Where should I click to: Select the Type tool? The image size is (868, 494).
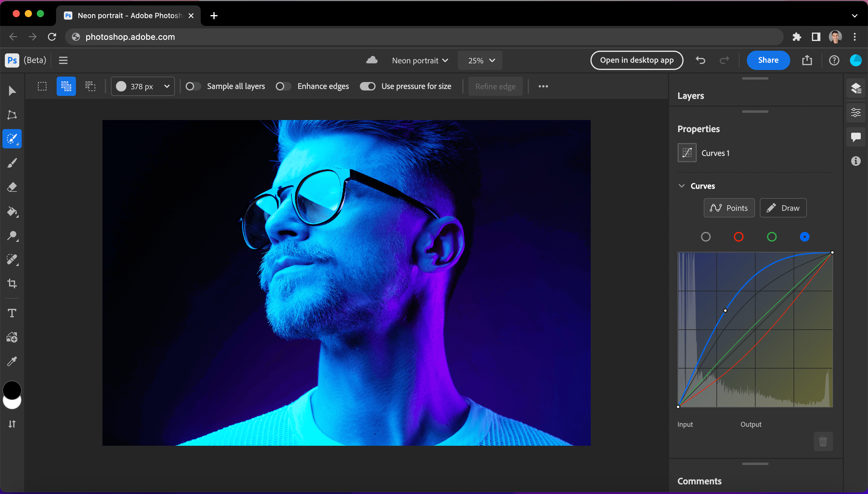coord(11,313)
